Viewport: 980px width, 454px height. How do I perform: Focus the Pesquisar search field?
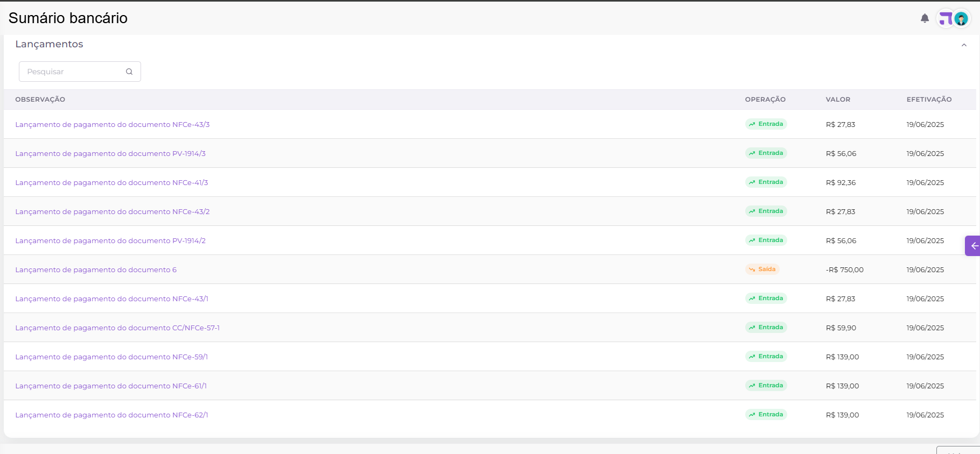(x=73, y=72)
